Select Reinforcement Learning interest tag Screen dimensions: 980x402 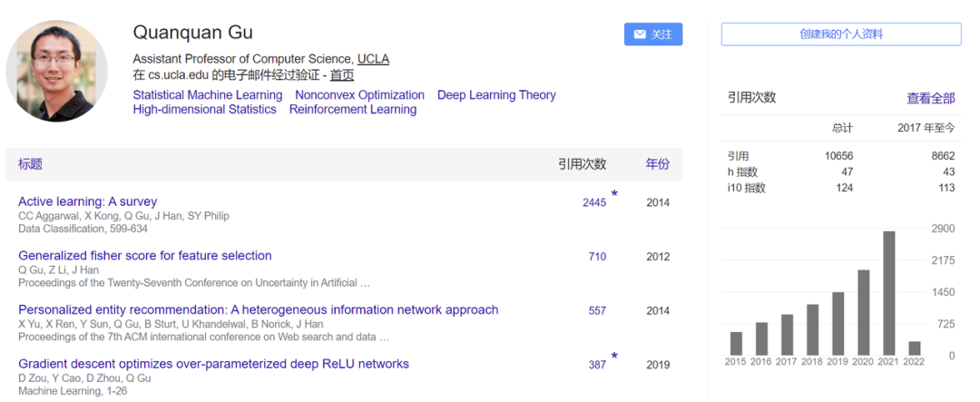pos(353,109)
